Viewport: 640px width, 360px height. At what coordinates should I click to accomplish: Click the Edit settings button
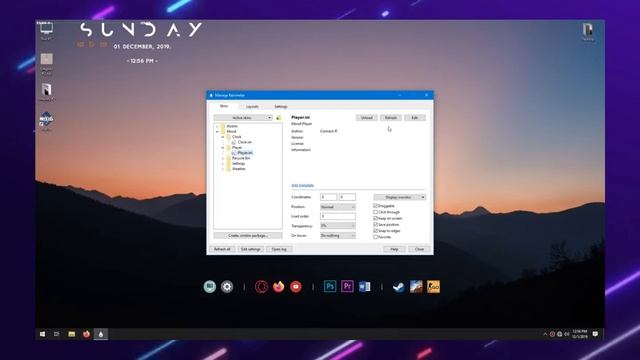coord(251,249)
